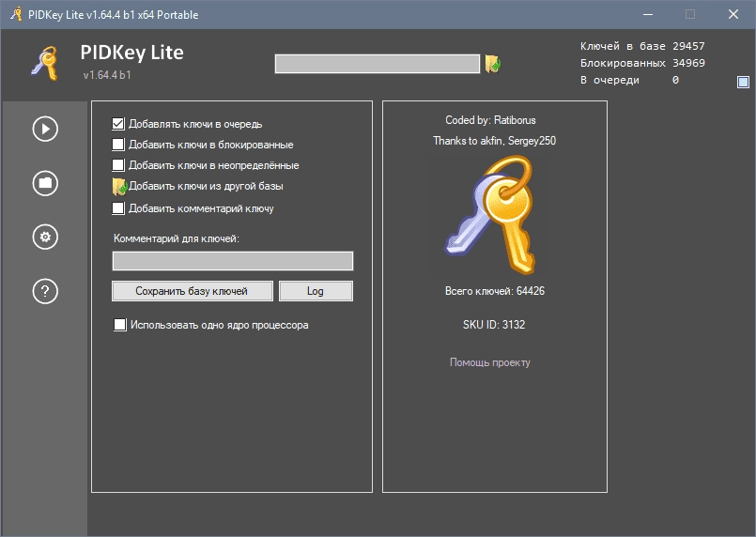Click 'В очереди 0' counter text
This screenshot has width=756, height=537.
(x=629, y=80)
